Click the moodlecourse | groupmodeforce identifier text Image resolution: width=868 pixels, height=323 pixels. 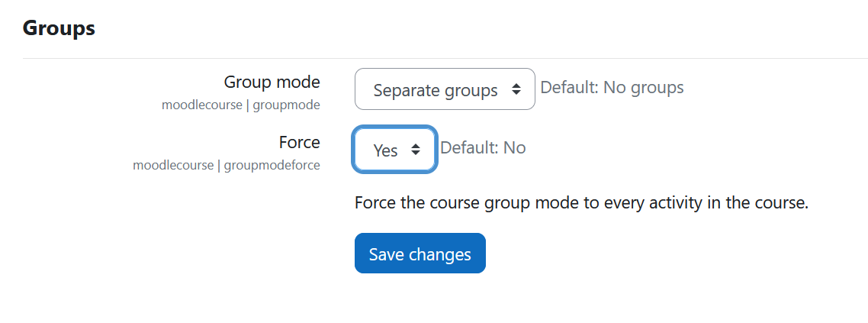click(227, 165)
